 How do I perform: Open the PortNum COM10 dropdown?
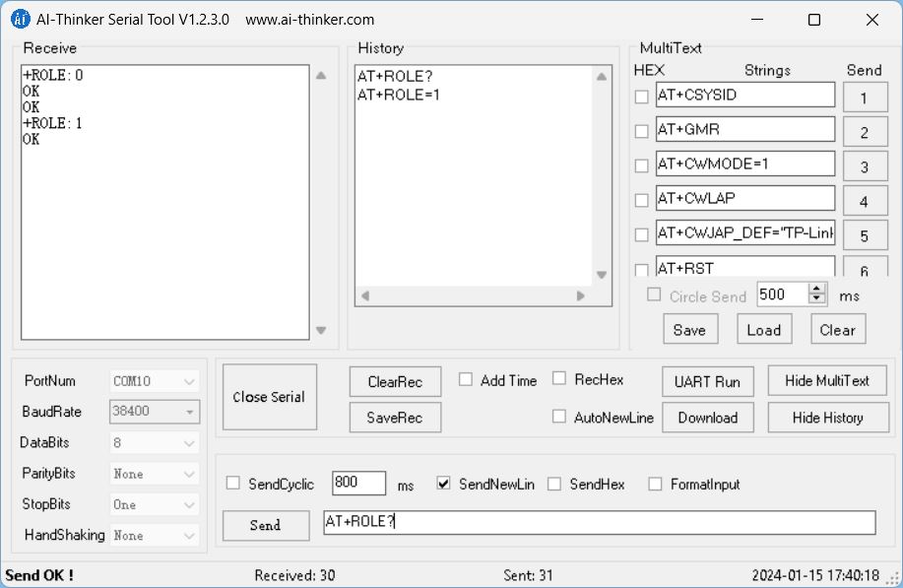coord(155,381)
